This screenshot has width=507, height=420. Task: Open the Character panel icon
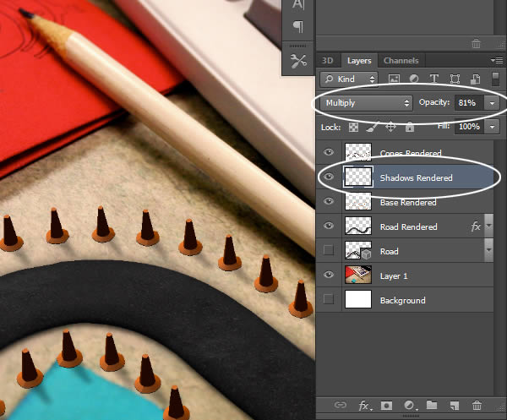point(297,4)
